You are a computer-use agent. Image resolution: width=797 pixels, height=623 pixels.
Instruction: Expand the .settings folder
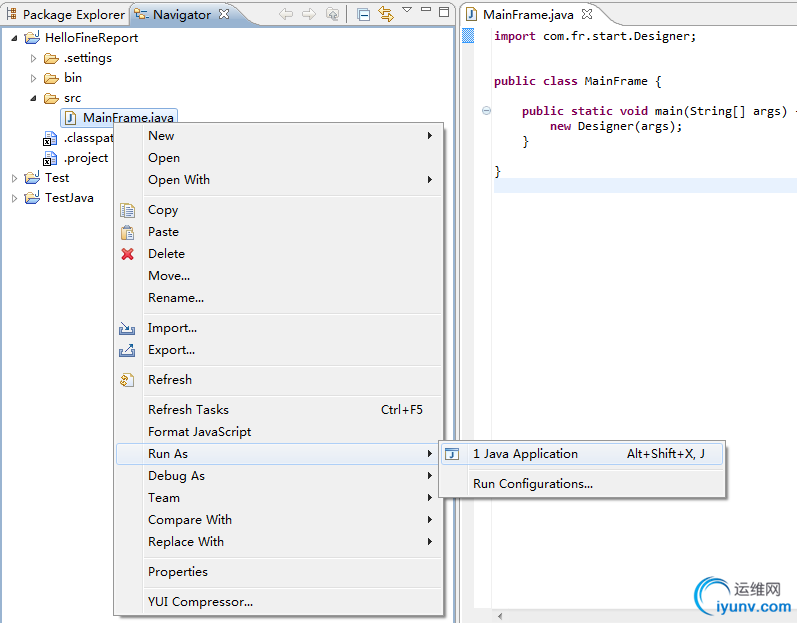[34, 58]
